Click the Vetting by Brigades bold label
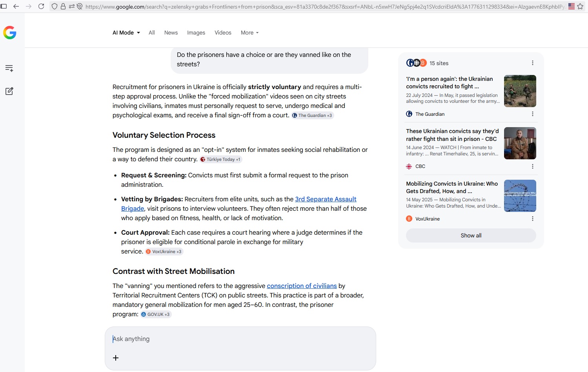The width and height of the screenshot is (588, 372). (152, 199)
